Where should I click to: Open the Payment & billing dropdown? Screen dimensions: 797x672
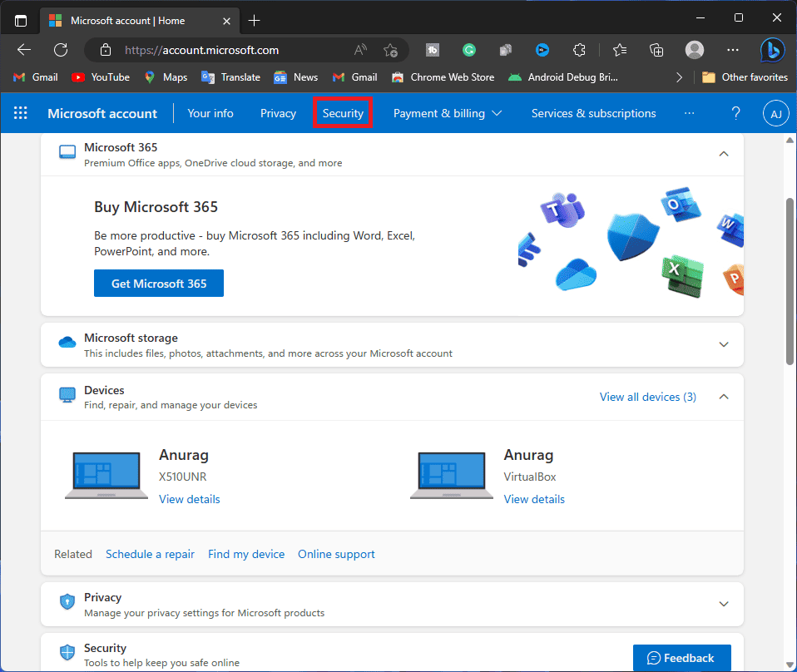tap(448, 113)
